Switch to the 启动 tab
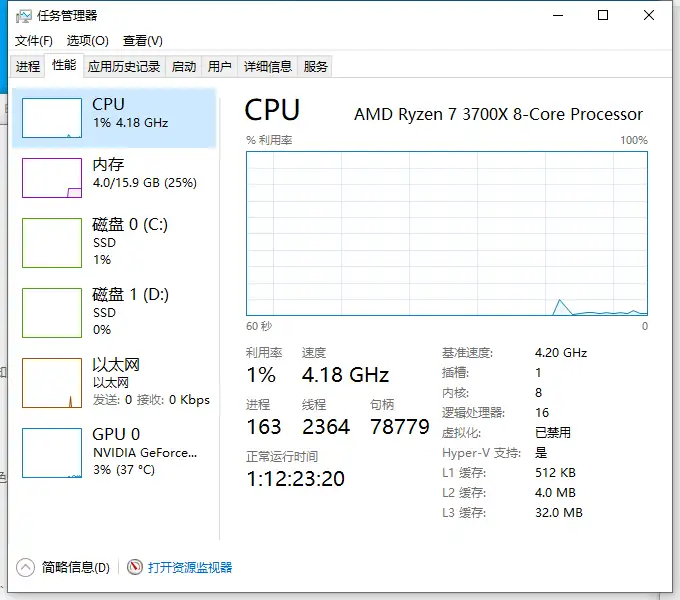 (x=183, y=67)
